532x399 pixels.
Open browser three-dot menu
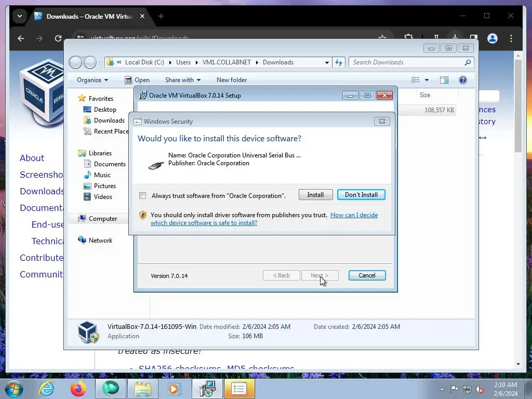[511, 38]
